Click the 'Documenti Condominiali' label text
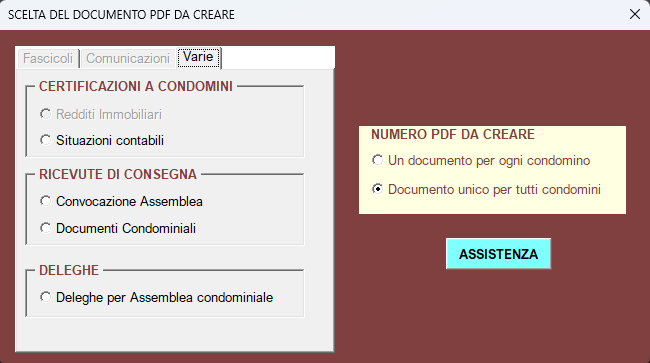This screenshot has height=363, width=650. (x=126, y=228)
